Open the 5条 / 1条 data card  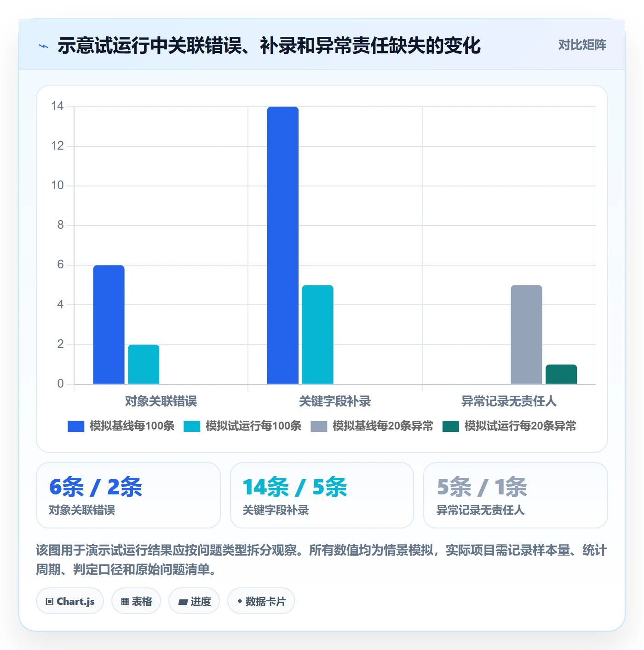pyautogui.click(x=516, y=495)
